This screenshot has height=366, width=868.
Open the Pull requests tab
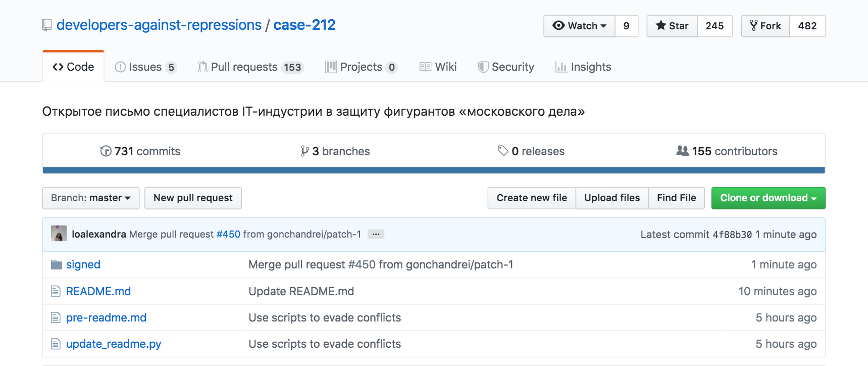(x=250, y=67)
